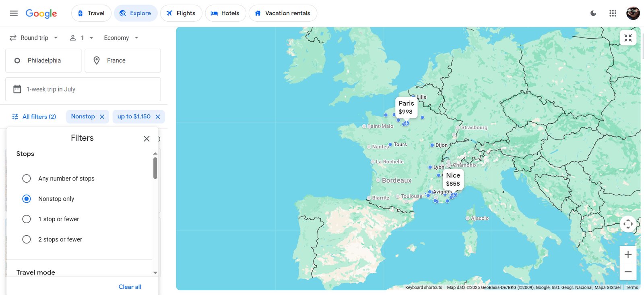Go to the Google logo homepage
This screenshot has width=644, height=295.
point(41,13)
